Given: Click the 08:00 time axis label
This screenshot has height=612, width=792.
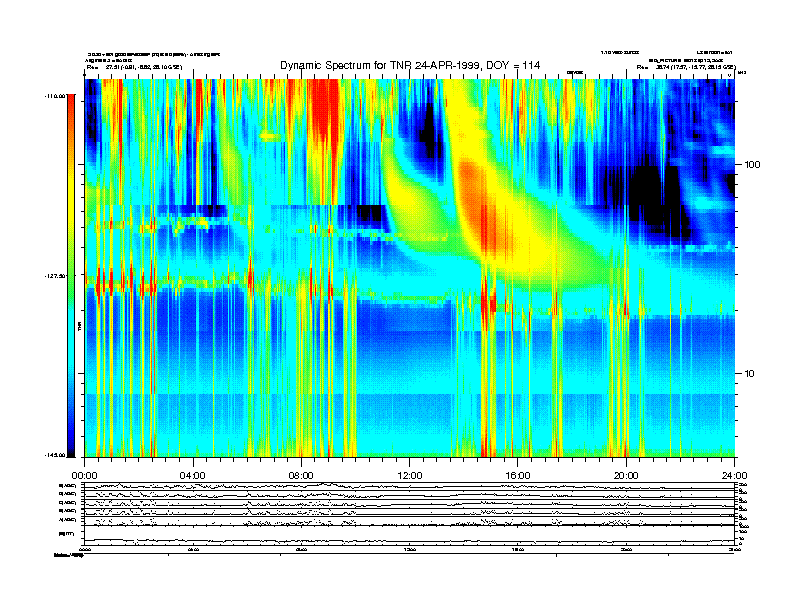Looking at the screenshot, I should 301,476.
